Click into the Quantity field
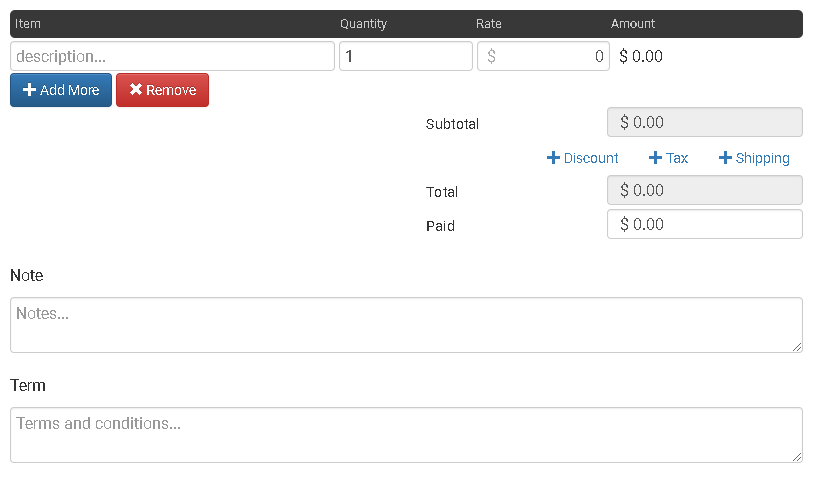815x482 pixels. pyautogui.click(x=405, y=56)
